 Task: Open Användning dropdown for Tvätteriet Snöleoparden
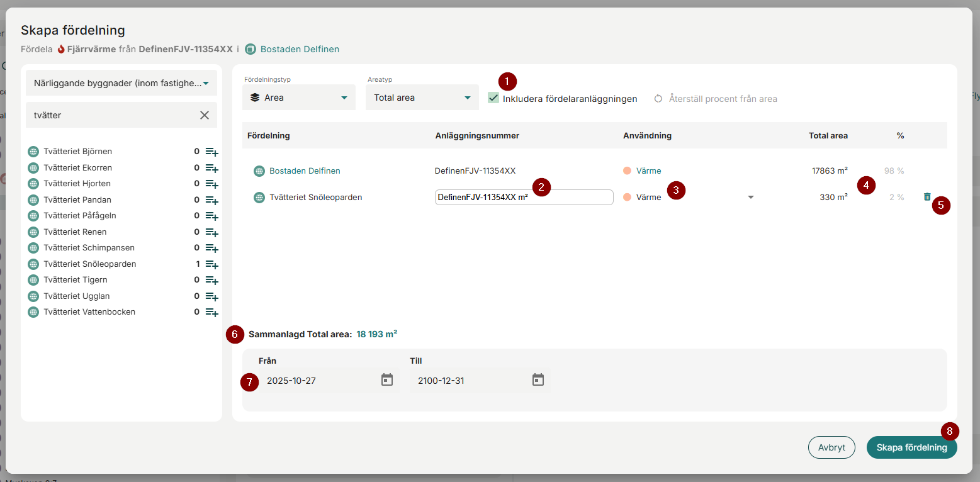point(750,198)
